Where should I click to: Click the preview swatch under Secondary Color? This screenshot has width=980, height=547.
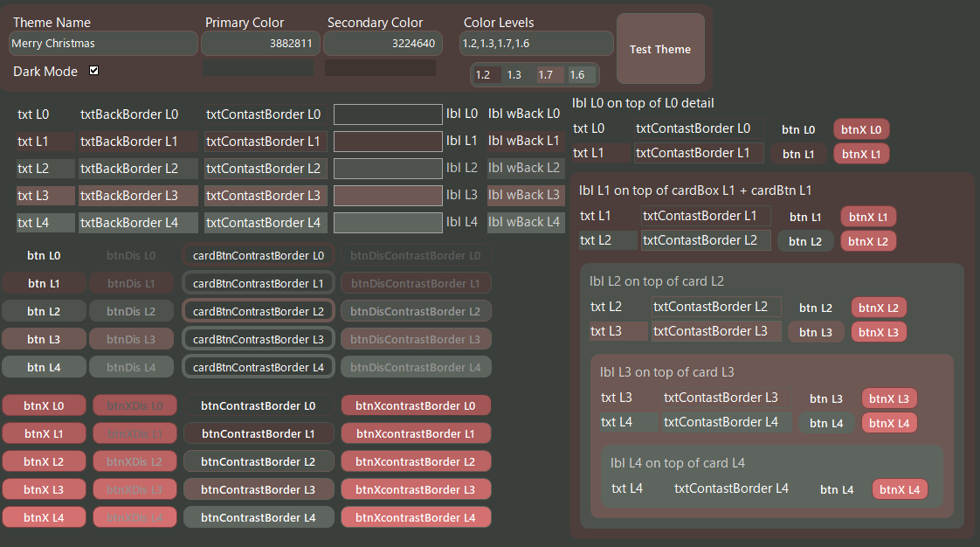pos(380,67)
